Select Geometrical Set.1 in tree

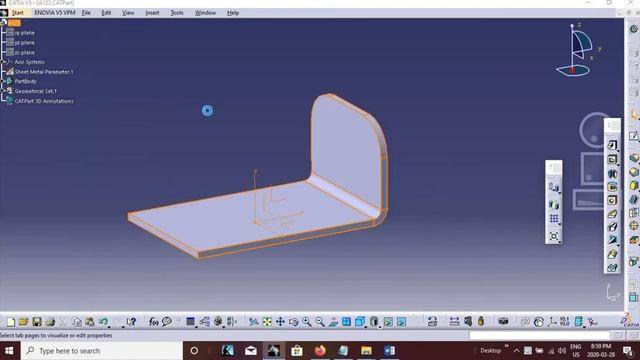(x=31, y=91)
